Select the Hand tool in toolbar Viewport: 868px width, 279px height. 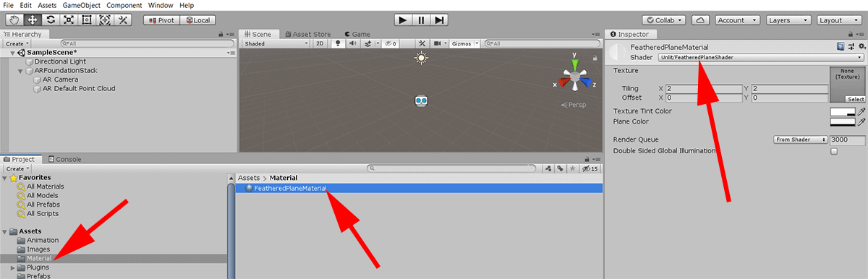(x=13, y=20)
